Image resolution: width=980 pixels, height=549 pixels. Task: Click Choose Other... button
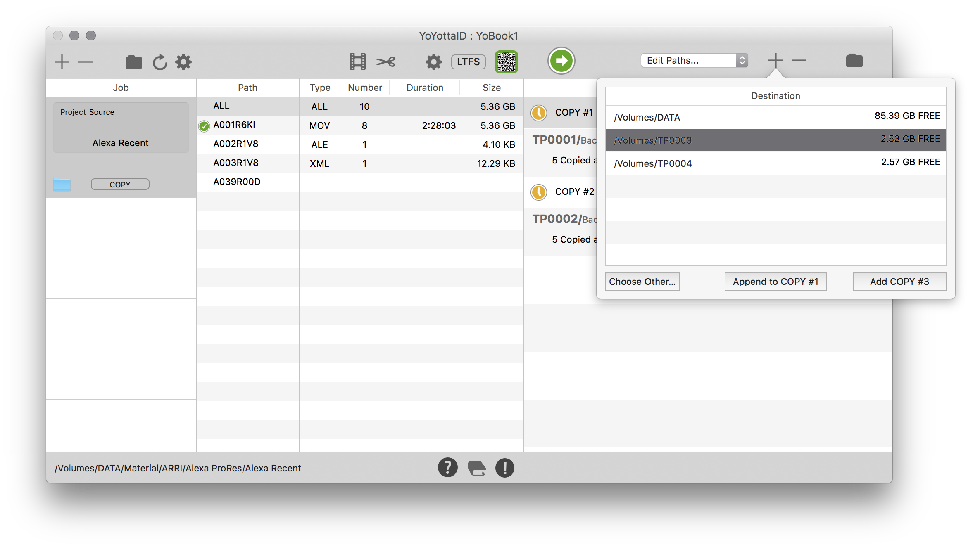tap(642, 282)
